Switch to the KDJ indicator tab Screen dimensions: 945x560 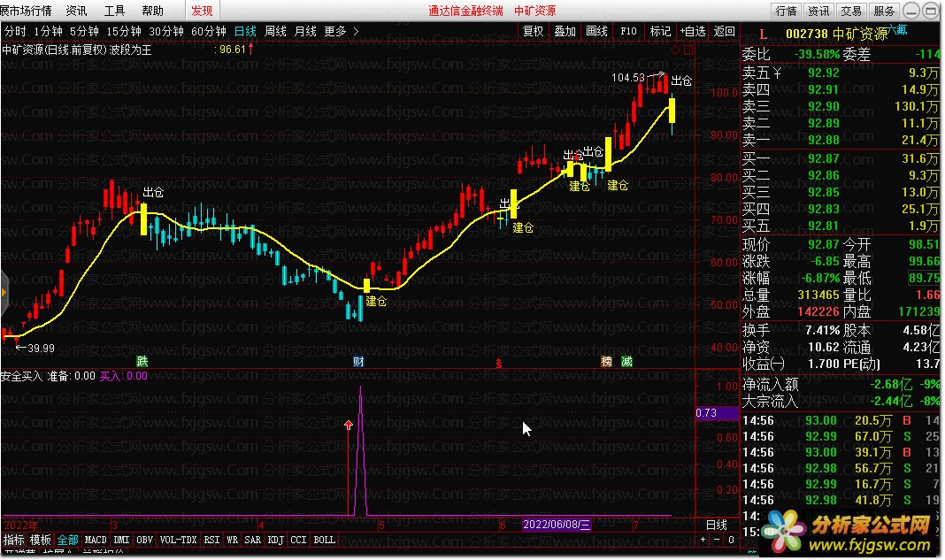click(275, 539)
